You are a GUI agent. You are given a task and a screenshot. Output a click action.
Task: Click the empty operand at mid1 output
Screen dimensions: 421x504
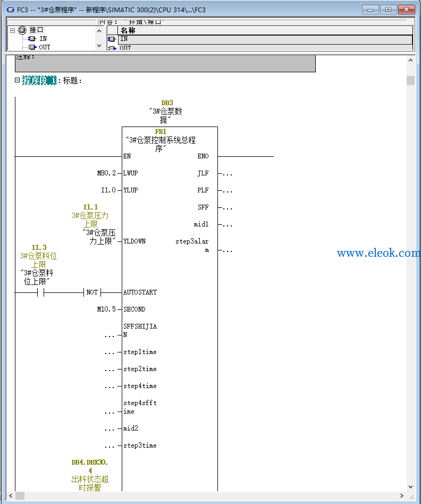click(227, 225)
